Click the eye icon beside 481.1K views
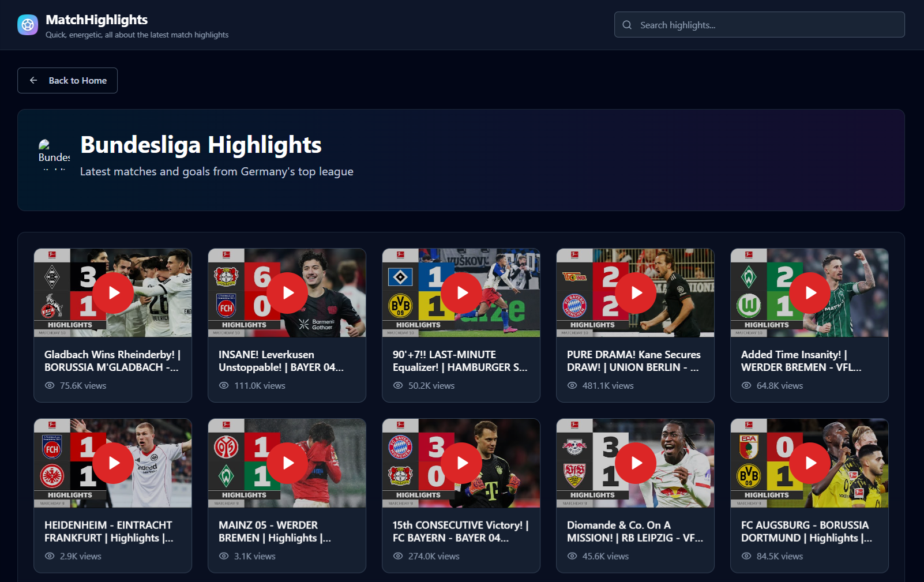924x582 pixels. [572, 385]
